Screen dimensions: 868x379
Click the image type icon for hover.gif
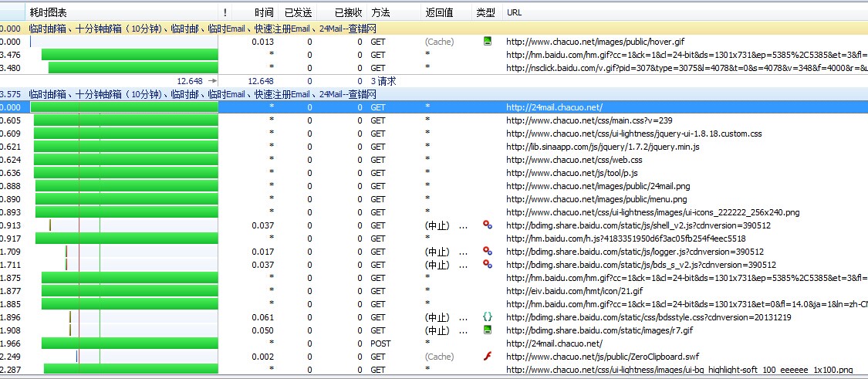487,42
